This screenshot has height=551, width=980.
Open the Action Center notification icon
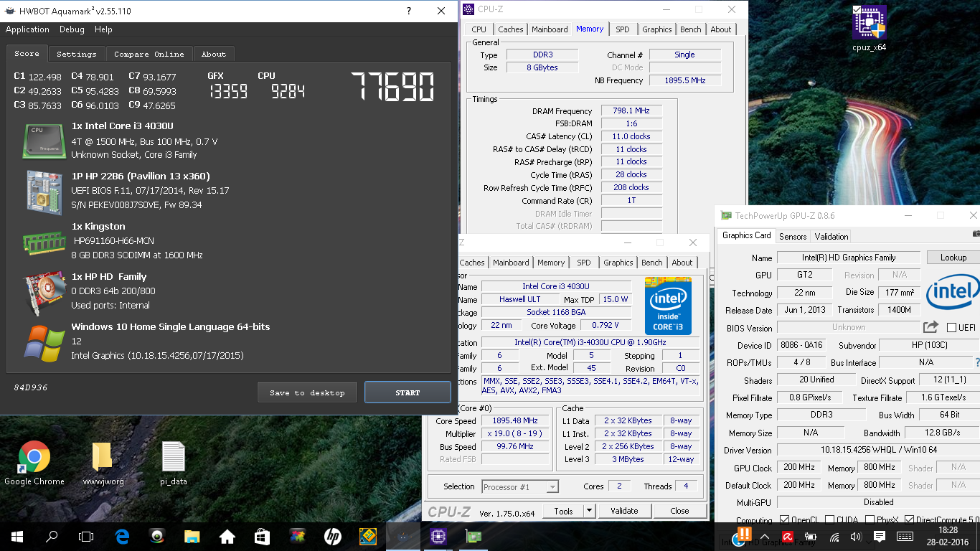[880, 536]
